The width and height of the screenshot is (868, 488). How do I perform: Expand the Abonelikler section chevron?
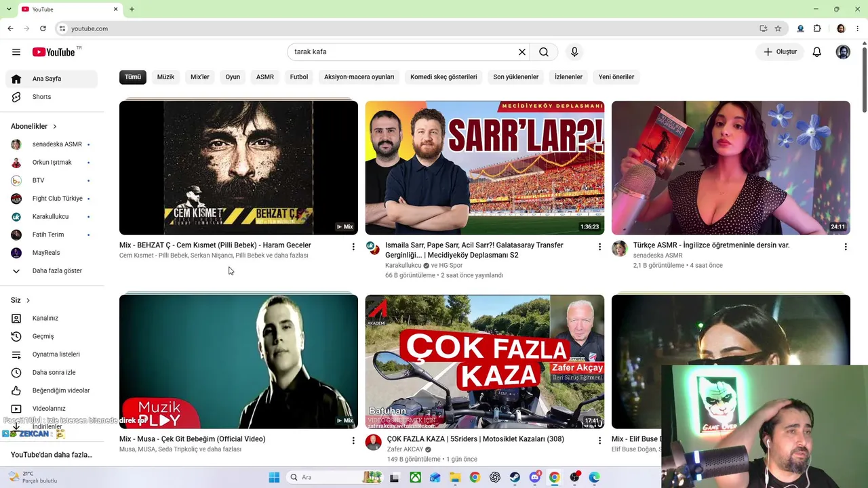(55, 127)
